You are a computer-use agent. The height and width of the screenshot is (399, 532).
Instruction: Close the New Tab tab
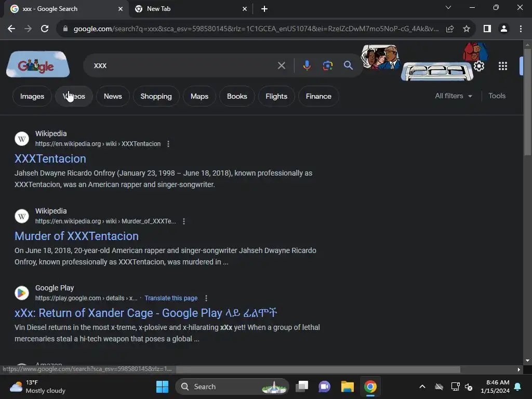pyautogui.click(x=245, y=9)
